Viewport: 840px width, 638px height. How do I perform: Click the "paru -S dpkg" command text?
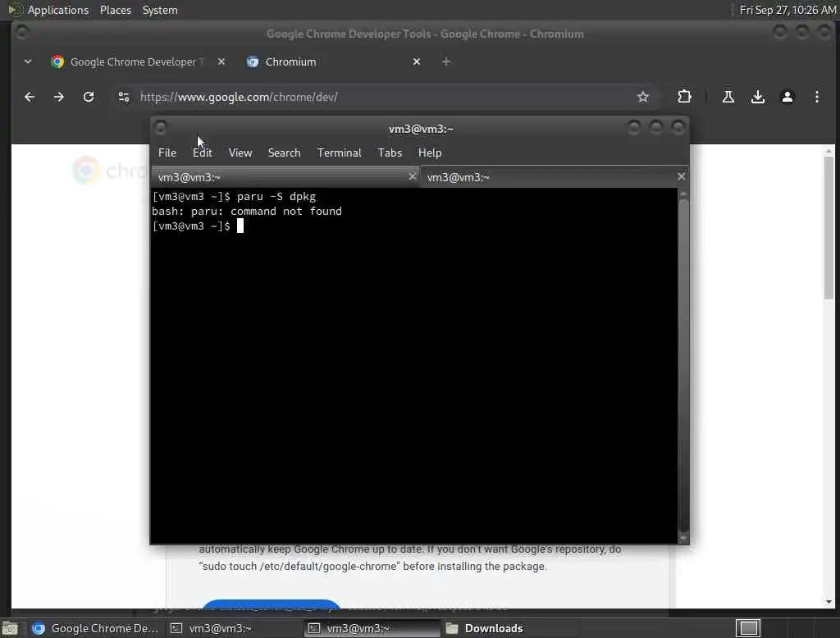tap(276, 197)
